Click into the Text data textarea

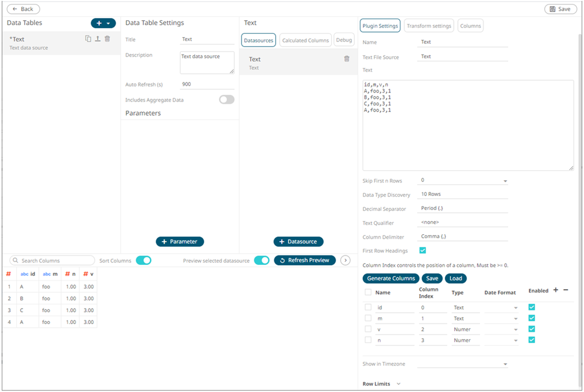coord(468,125)
